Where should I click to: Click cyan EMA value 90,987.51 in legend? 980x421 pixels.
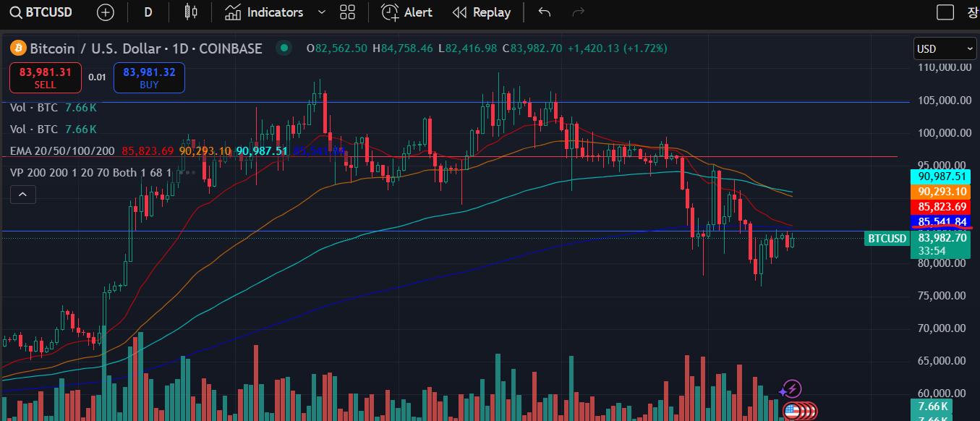pos(262,150)
